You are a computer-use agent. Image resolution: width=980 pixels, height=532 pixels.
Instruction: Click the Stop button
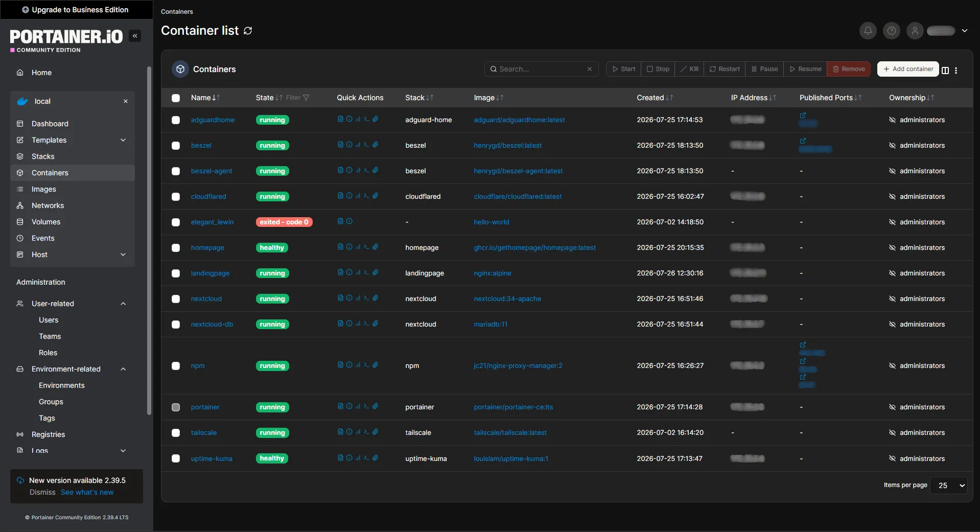pyautogui.click(x=658, y=69)
